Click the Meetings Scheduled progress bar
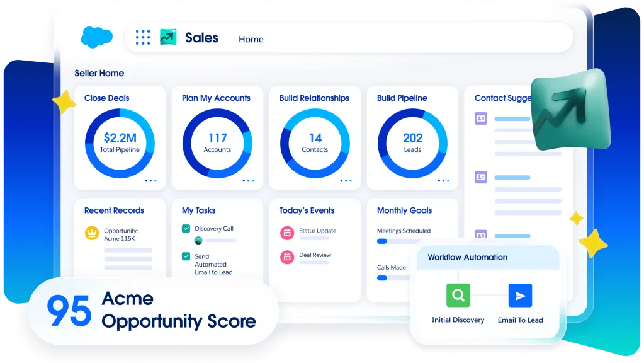Viewport: 644px width, 363px height. 394,241
